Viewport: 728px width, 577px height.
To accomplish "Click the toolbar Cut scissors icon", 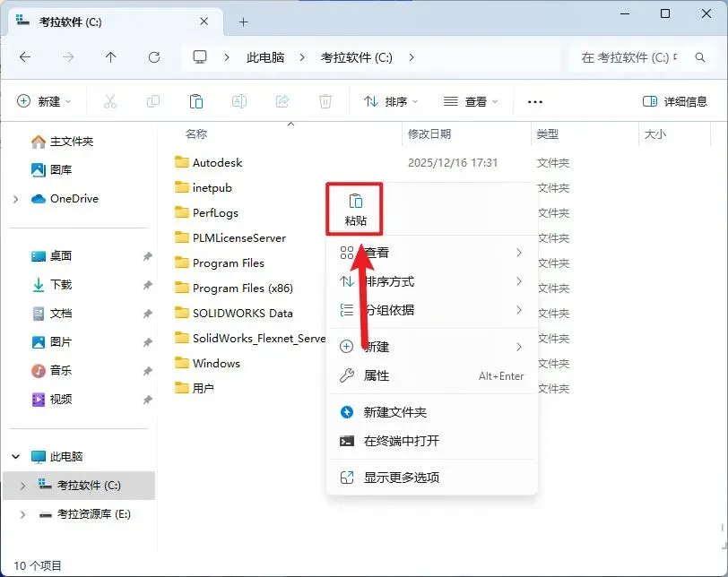I will (110, 101).
